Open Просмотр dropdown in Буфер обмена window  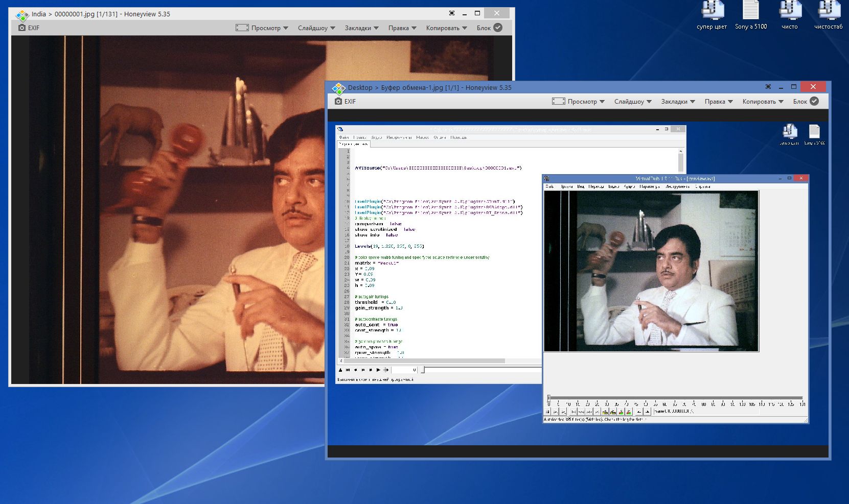tap(578, 101)
